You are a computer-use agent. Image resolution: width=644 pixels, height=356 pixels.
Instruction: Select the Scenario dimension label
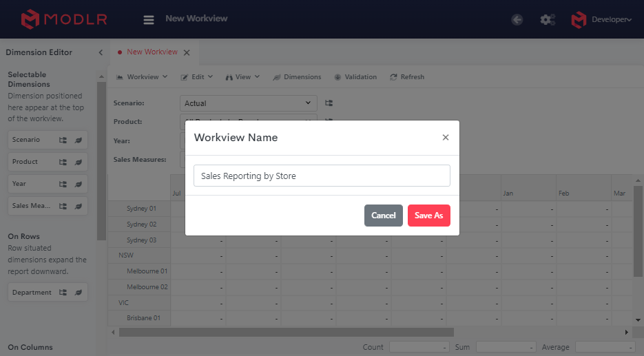26,140
